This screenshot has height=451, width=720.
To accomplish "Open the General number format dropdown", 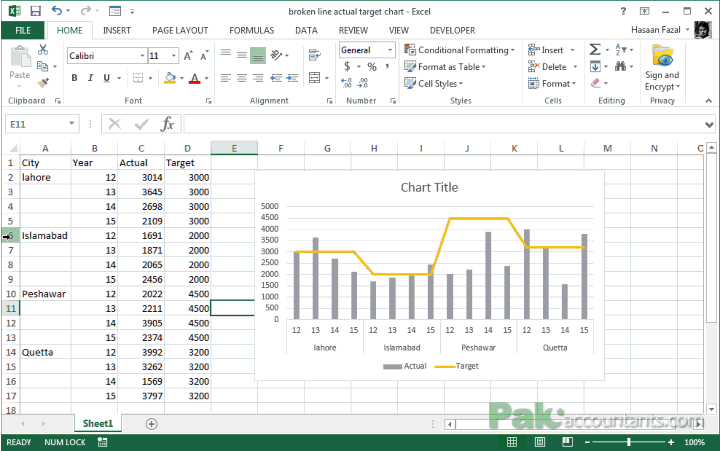I will (390, 50).
